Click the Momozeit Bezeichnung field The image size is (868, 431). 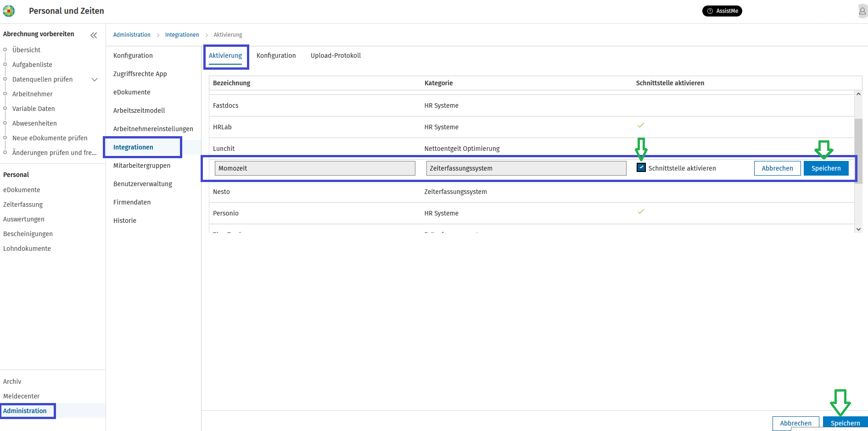click(x=315, y=168)
